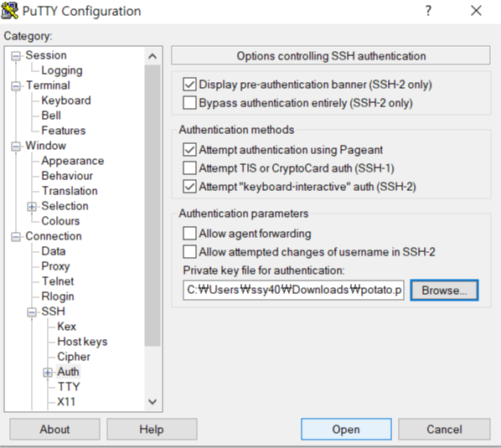The width and height of the screenshot is (501, 448).
Task: Select Auth category
Action: pos(68,372)
